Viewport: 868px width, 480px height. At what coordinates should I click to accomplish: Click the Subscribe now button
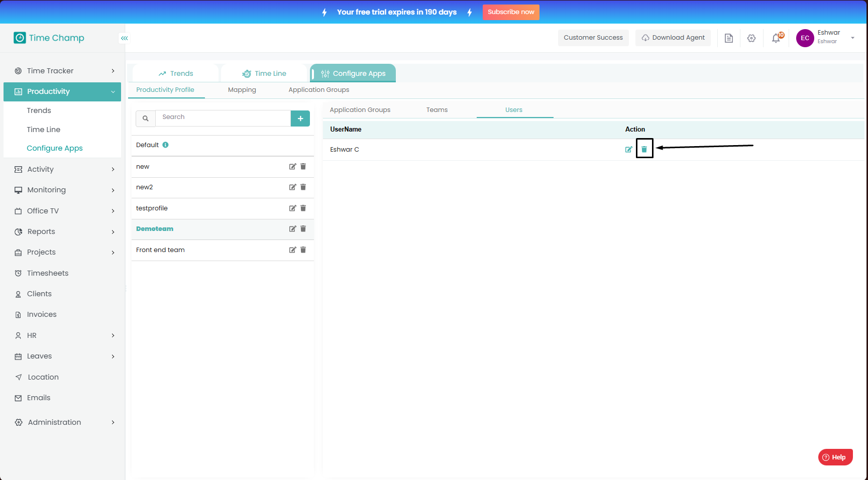[511, 12]
